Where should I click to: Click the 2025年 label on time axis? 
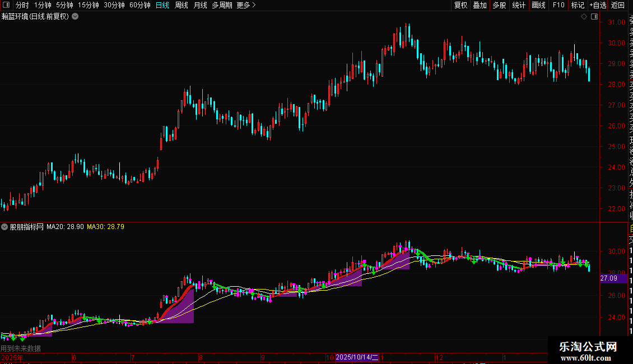click(12, 357)
